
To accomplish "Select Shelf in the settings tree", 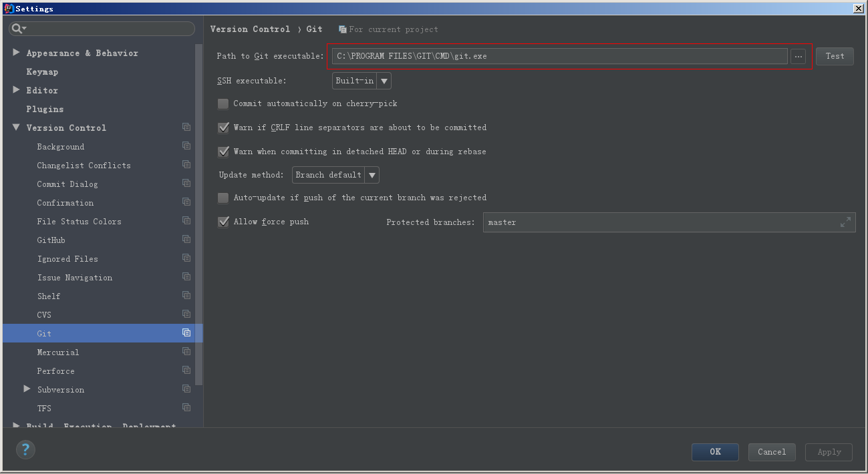I will tap(49, 296).
